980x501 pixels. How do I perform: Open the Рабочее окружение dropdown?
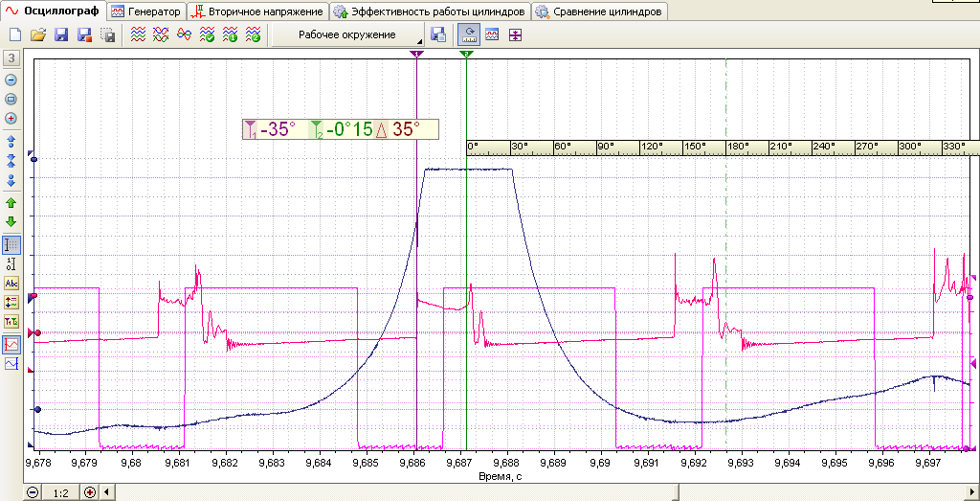click(x=347, y=35)
